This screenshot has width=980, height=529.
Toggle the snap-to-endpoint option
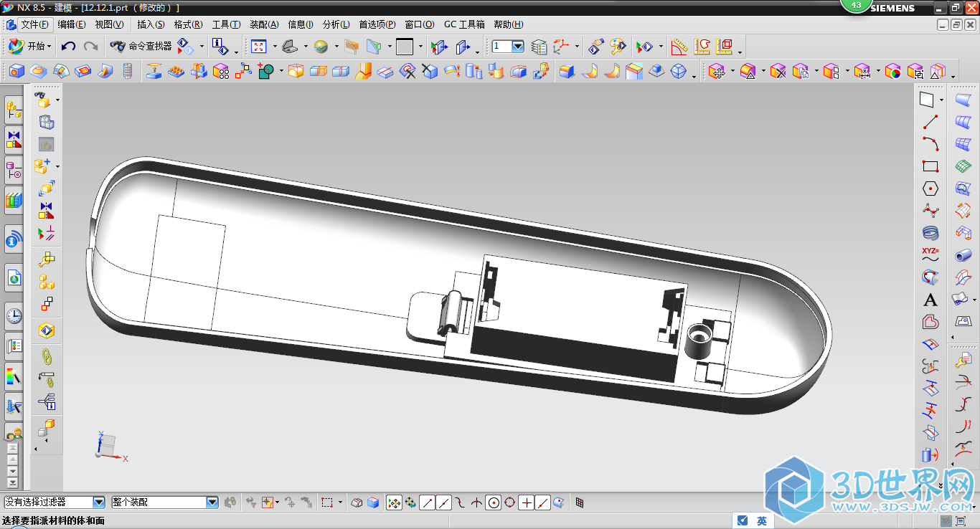(427, 502)
